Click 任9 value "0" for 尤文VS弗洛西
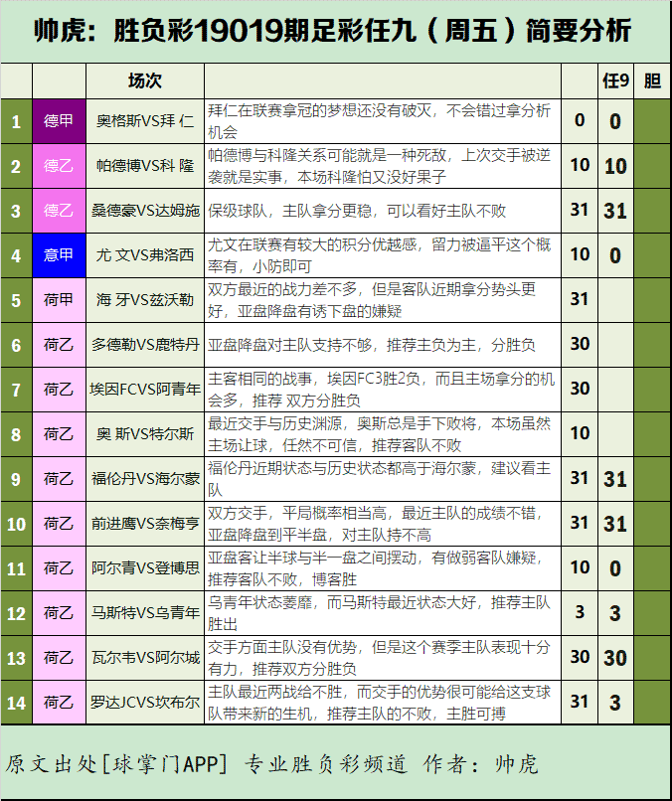 click(615, 255)
